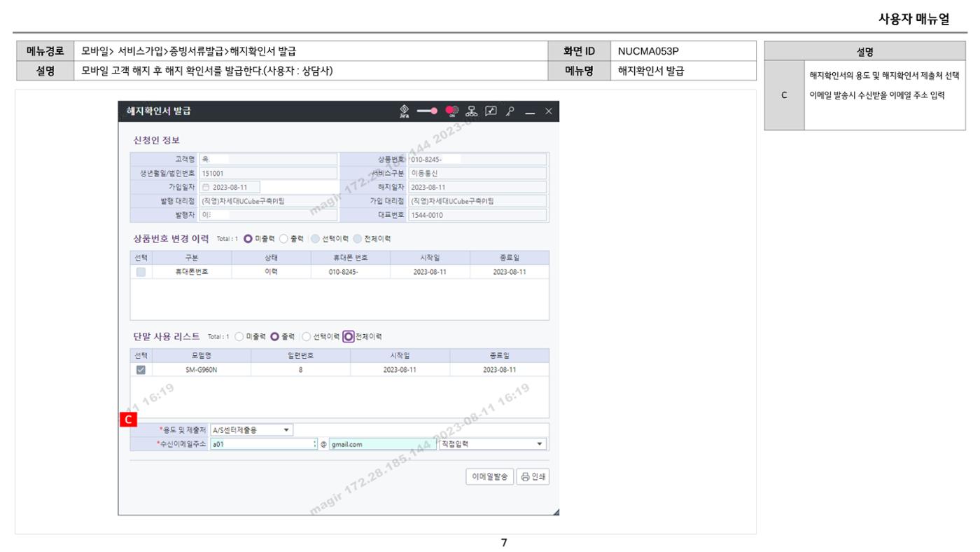This screenshot has width=980, height=552.
Task: Select 미출력 radio for 단말 사용 리스트
Action: point(239,336)
